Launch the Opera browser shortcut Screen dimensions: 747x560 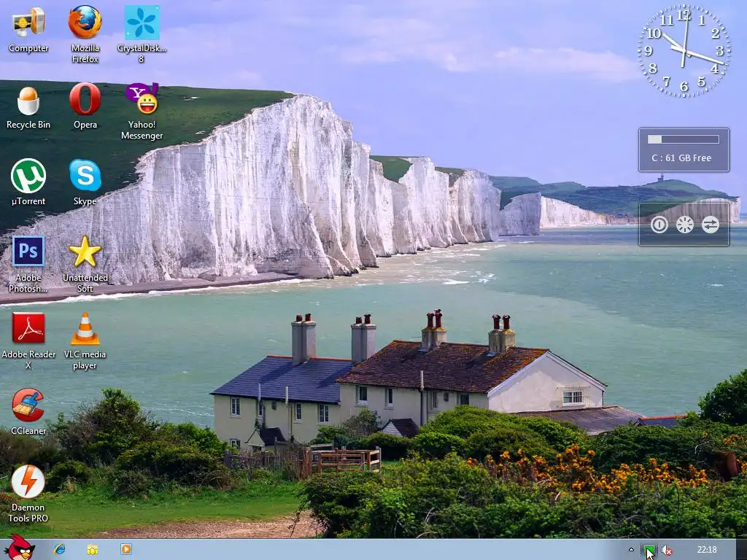pyautogui.click(x=85, y=106)
